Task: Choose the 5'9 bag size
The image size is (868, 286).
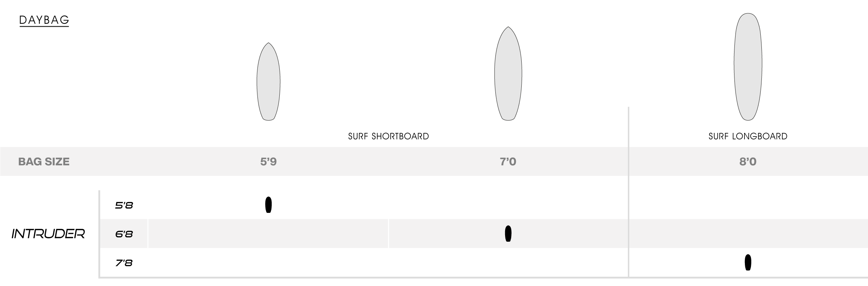Action: pyautogui.click(x=268, y=162)
